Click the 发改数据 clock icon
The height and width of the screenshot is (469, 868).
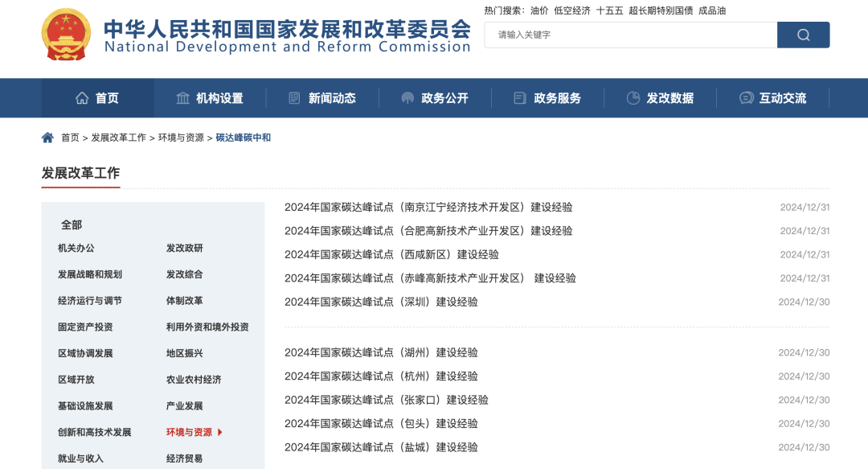[x=633, y=97]
